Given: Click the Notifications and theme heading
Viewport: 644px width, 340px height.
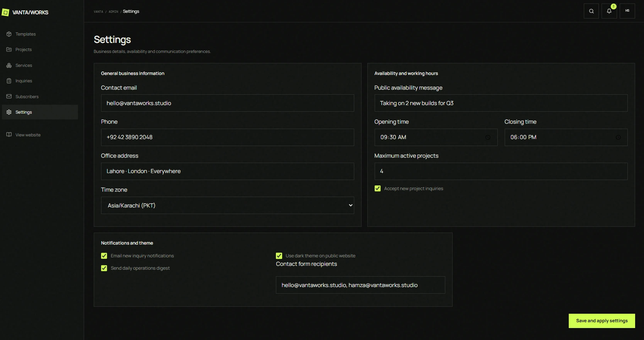Looking at the screenshot, I should click(127, 243).
